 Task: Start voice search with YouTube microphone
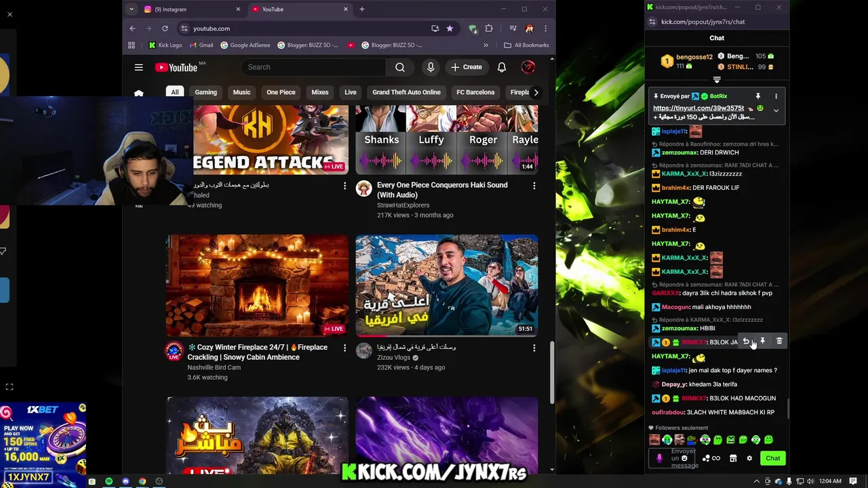[x=431, y=67]
